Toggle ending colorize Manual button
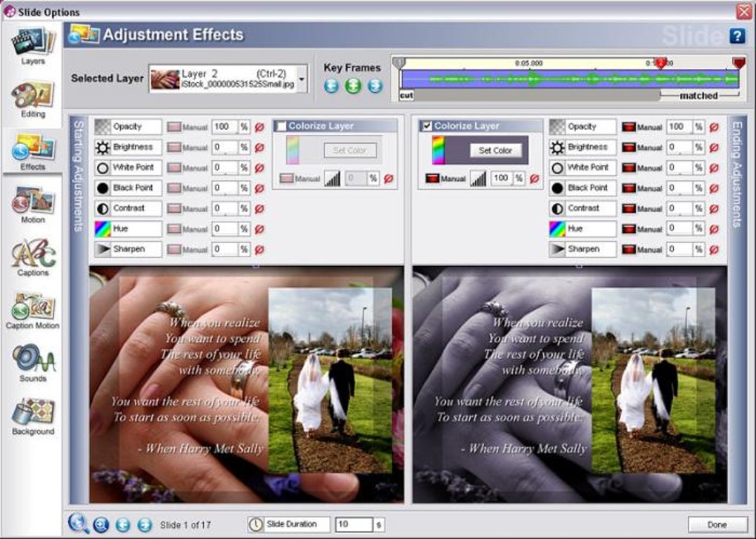The height and width of the screenshot is (539, 756). pyautogui.click(x=445, y=179)
